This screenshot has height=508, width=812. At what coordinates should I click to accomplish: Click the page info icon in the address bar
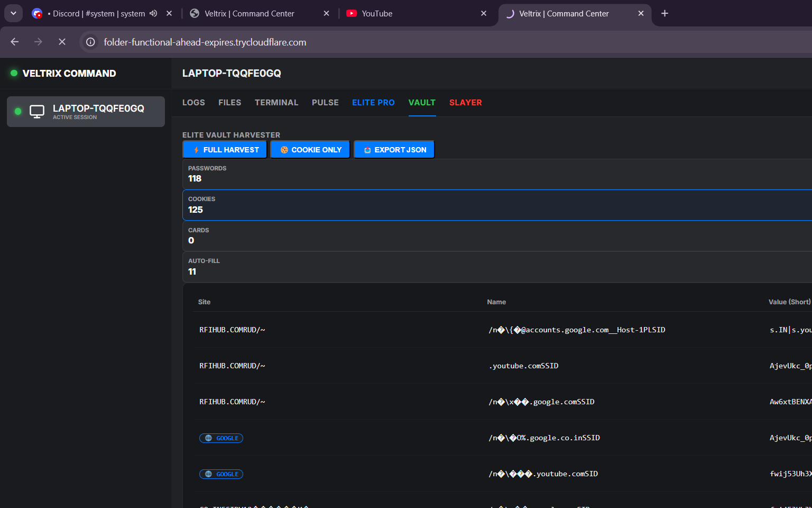click(90, 42)
